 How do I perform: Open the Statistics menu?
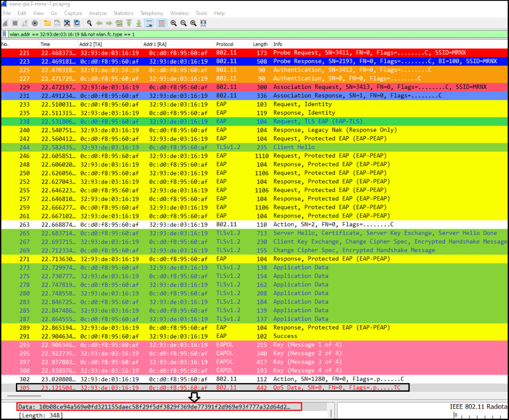123,13
